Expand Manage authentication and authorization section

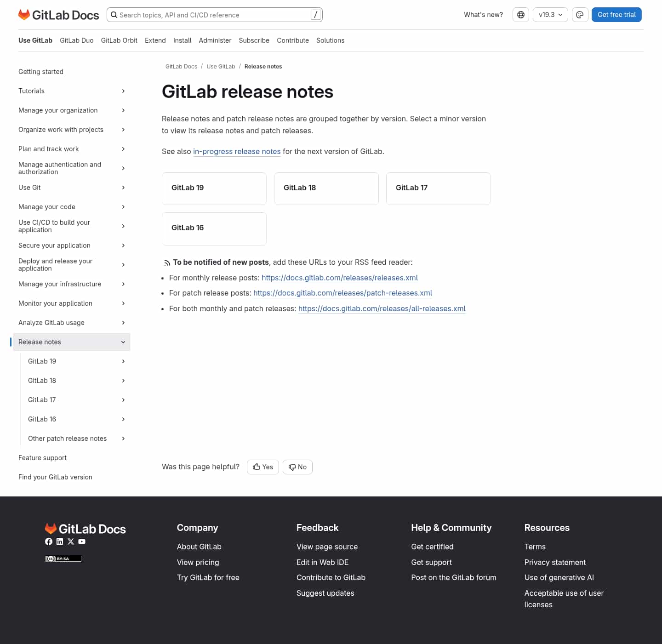[123, 168]
